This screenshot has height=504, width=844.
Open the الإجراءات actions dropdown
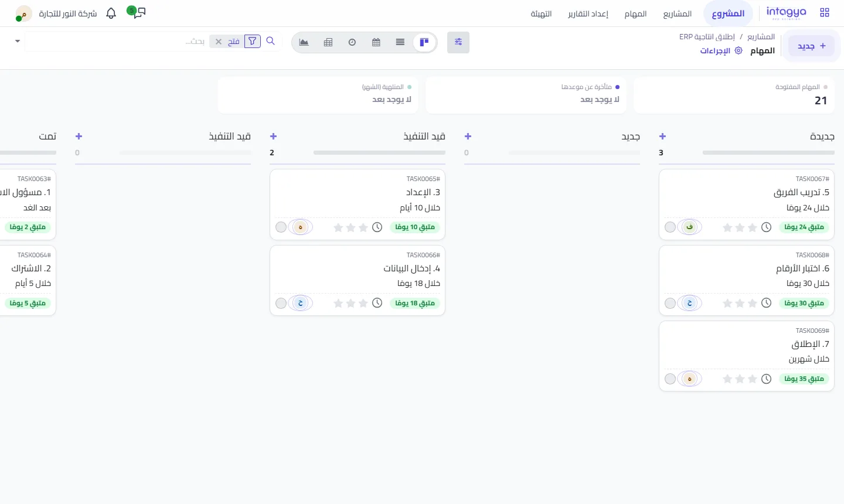point(721,51)
